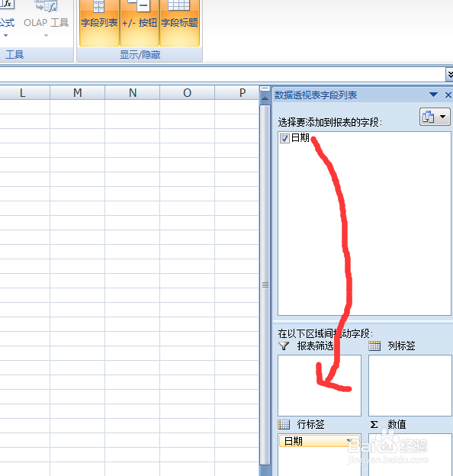Image resolution: width=453 pixels, height=476 pixels.
Task: Click the worksheet vertical scrollbar thumb
Action: point(265,285)
